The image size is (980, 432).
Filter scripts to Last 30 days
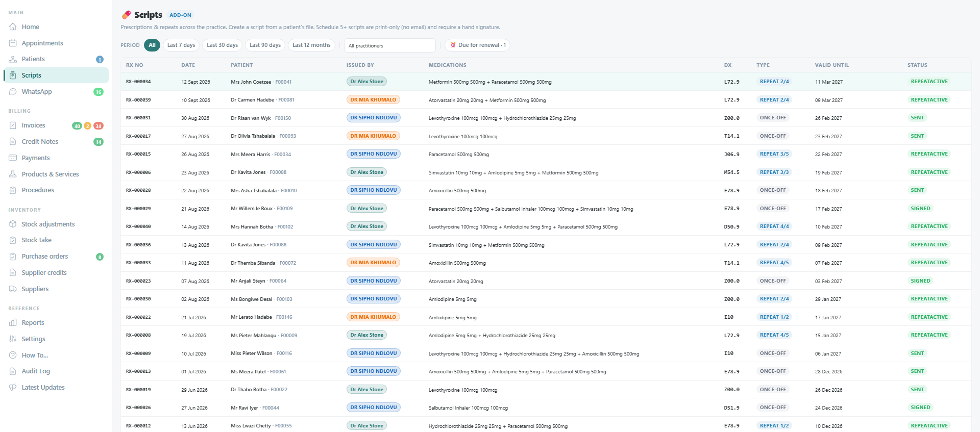click(x=223, y=45)
